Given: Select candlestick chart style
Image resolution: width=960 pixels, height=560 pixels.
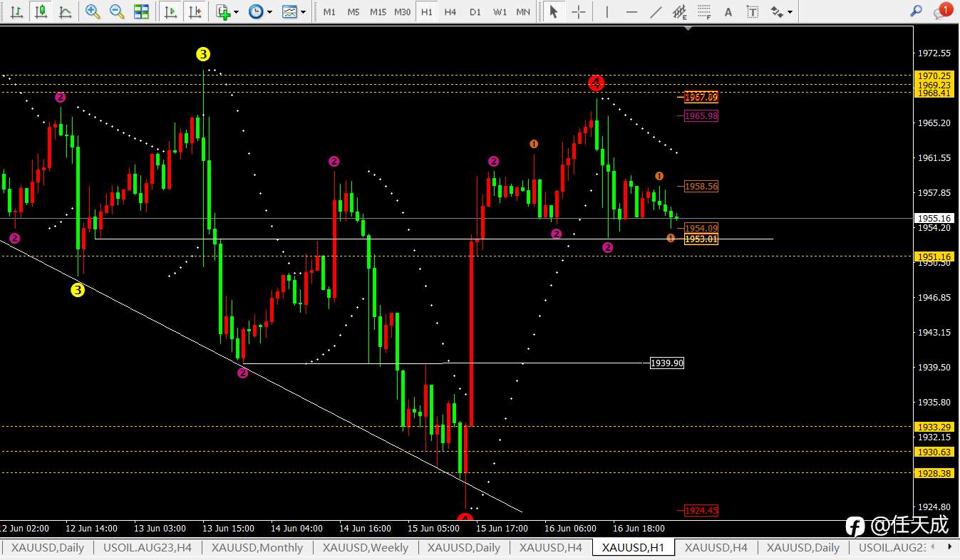Looking at the screenshot, I should pyautogui.click(x=41, y=11).
